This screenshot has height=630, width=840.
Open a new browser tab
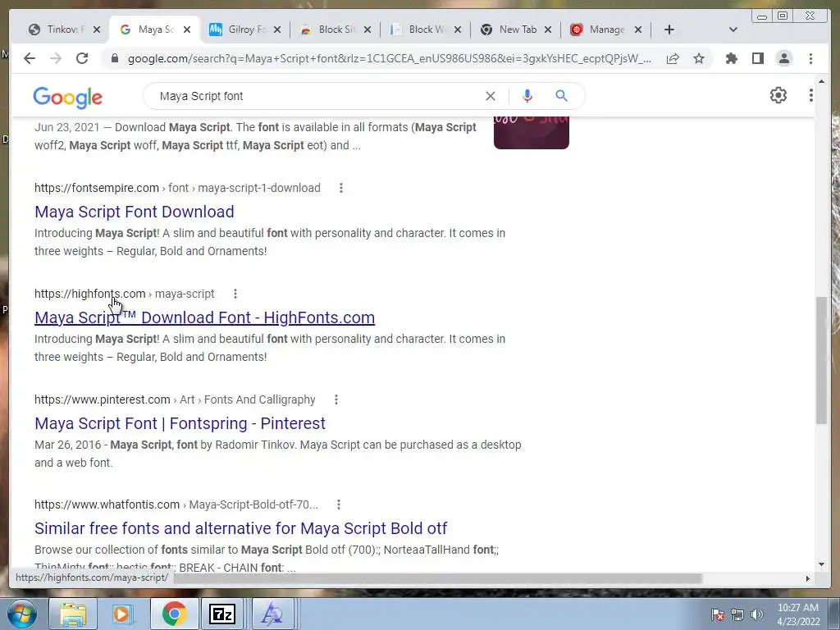669,30
